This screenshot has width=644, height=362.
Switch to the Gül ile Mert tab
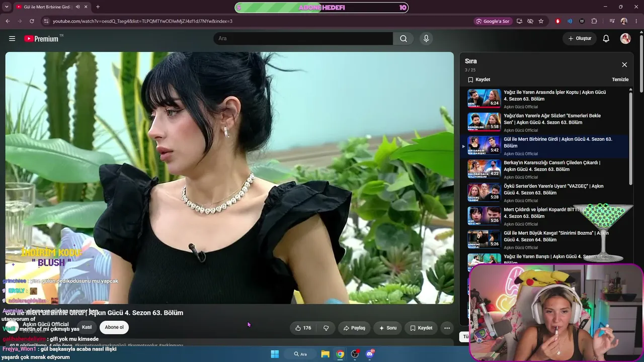click(x=48, y=7)
